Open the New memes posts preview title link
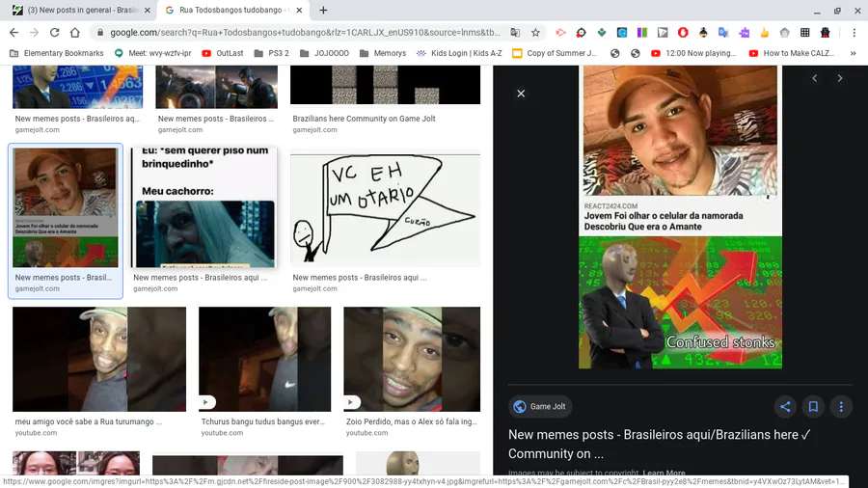Viewport: 868px width, 488px height. tap(660, 445)
